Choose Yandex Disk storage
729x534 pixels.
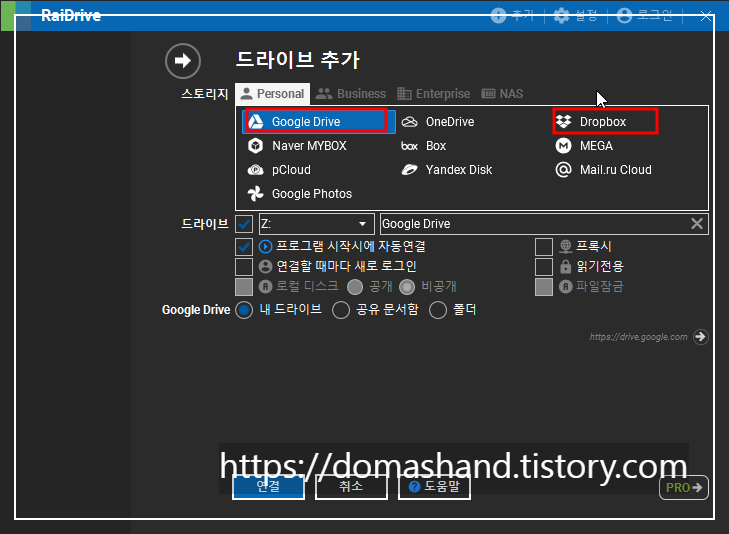[x=447, y=170]
